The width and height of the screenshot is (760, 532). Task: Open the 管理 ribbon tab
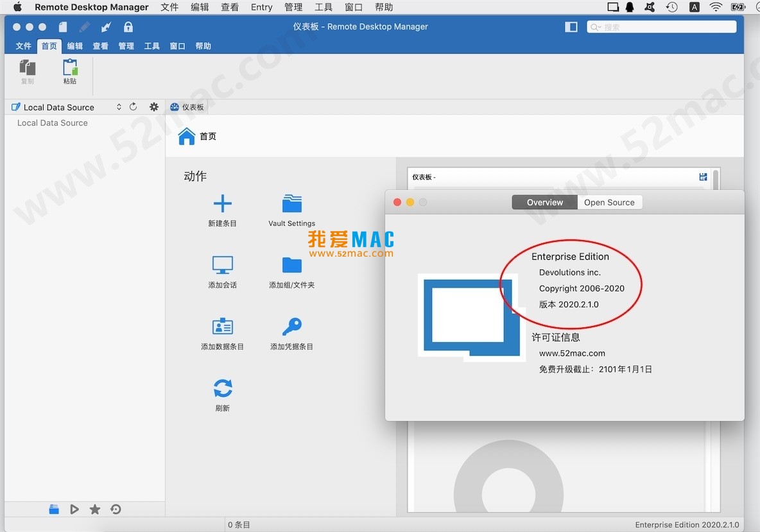click(126, 46)
